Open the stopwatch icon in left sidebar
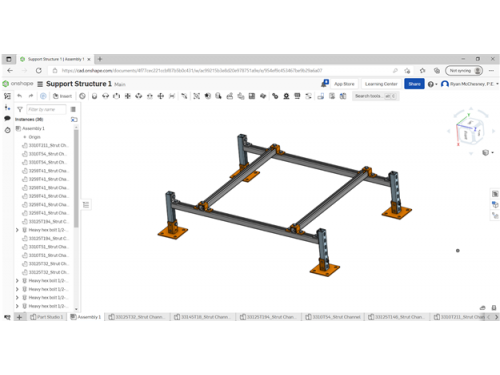The image size is (500, 375). (7, 130)
